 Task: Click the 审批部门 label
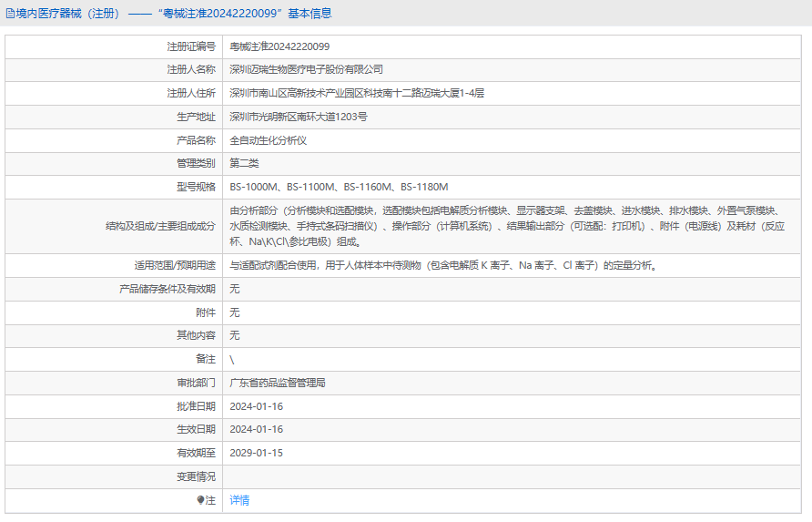tap(196, 384)
